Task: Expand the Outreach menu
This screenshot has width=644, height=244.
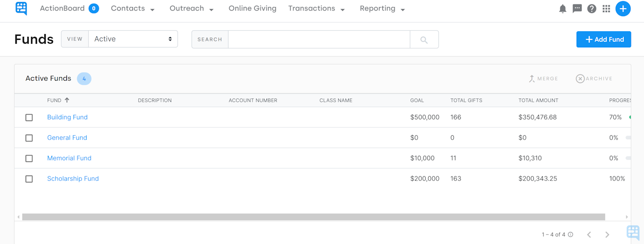Action: 192,9
